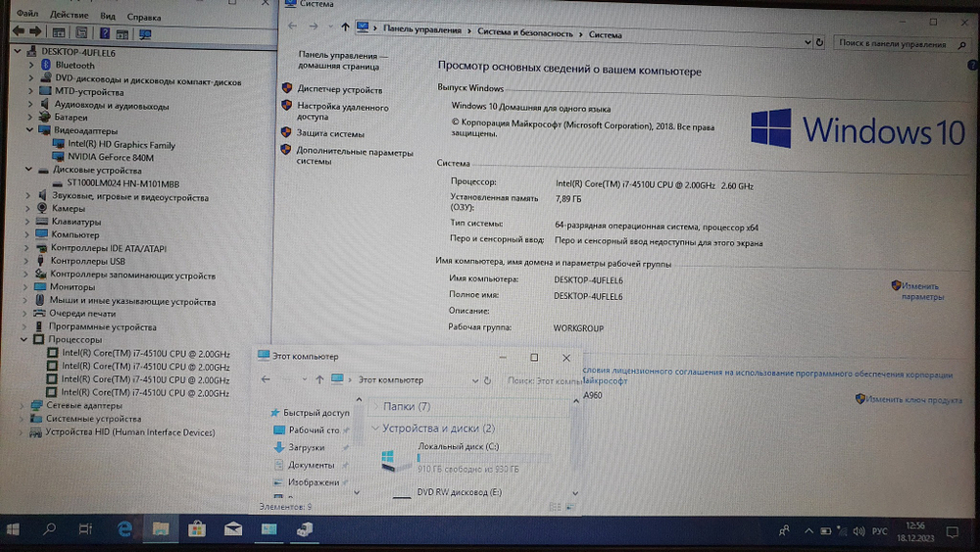Expand DVD-дисководы category
This screenshot has height=552, width=980.
[31, 78]
